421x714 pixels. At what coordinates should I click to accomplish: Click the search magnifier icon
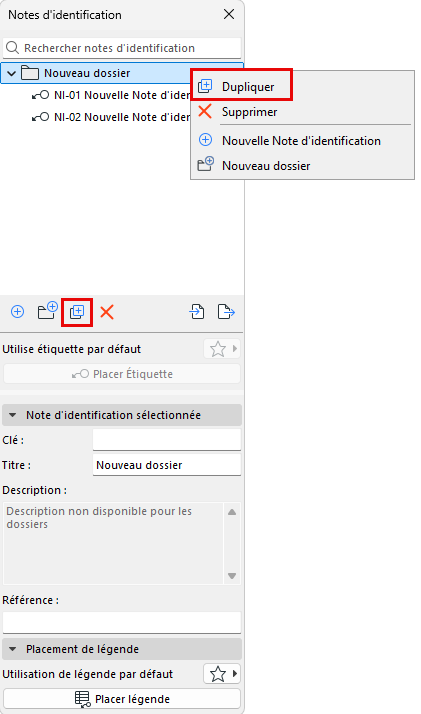[12, 48]
